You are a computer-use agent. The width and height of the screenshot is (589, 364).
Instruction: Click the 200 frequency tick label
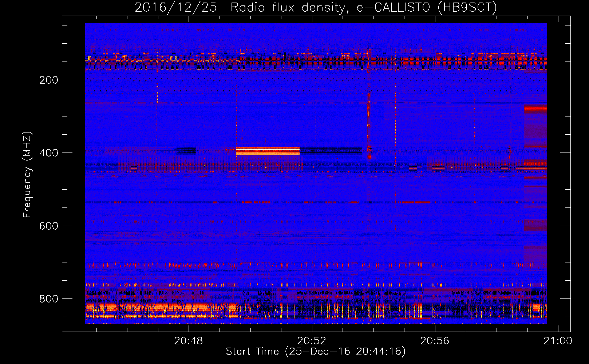pos(49,80)
